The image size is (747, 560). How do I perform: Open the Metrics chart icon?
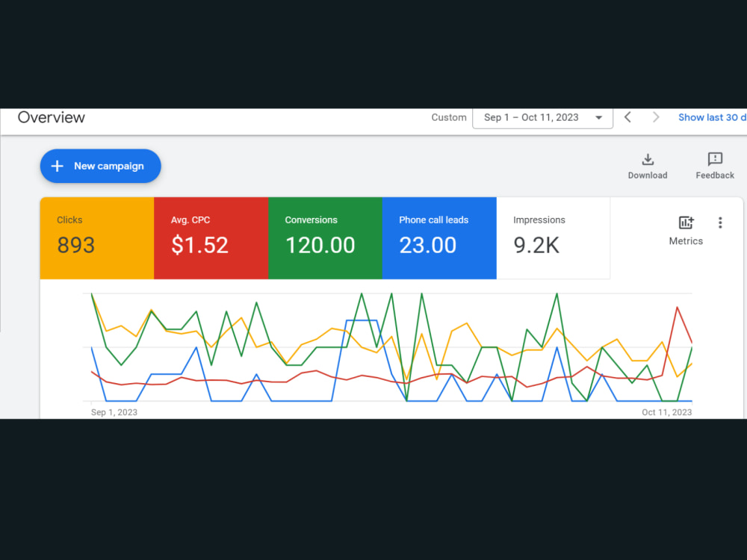[686, 223]
